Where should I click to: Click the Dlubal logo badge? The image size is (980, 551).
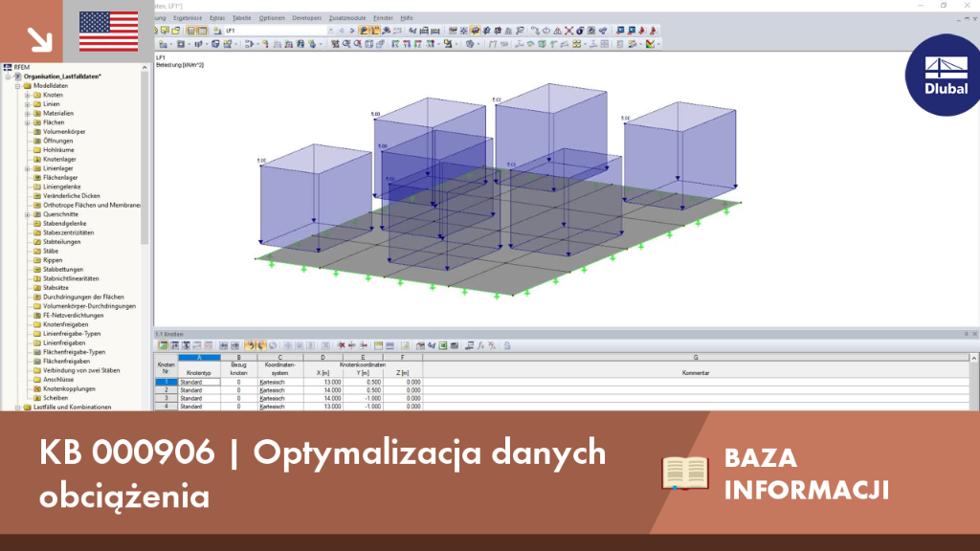(944, 75)
